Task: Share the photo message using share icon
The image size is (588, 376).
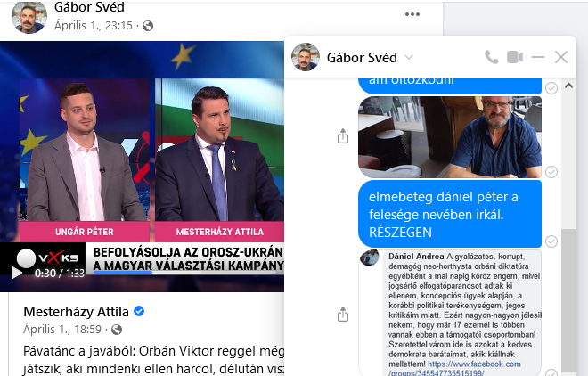Action: point(343,136)
